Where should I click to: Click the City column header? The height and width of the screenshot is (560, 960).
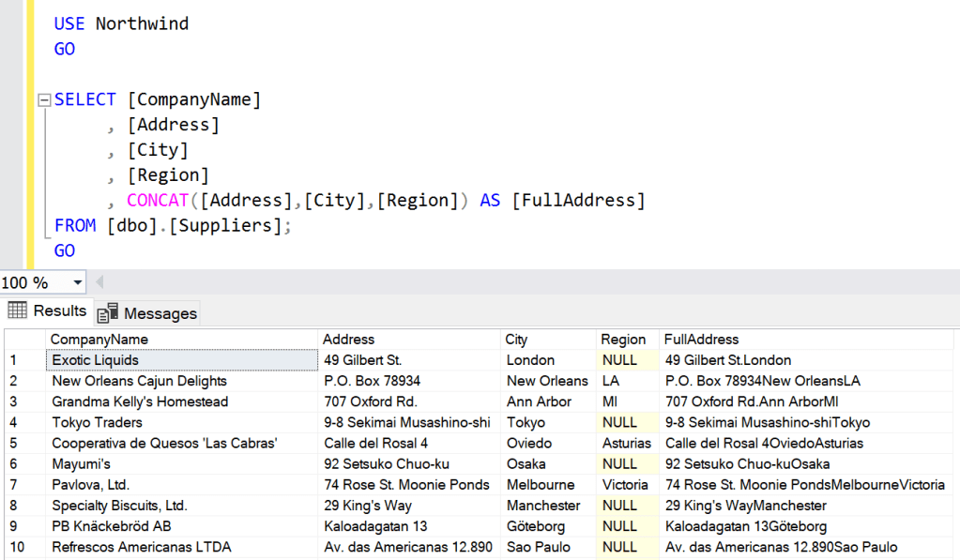516,340
